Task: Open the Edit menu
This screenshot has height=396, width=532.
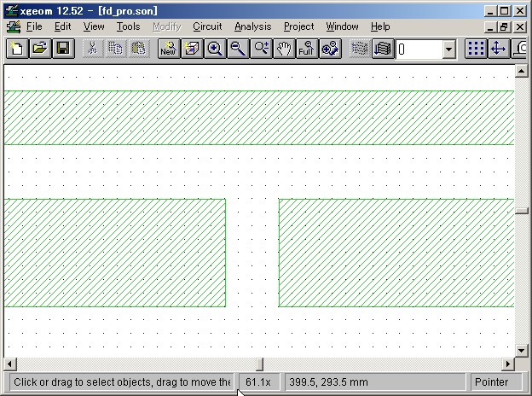Action: click(x=63, y=26)
